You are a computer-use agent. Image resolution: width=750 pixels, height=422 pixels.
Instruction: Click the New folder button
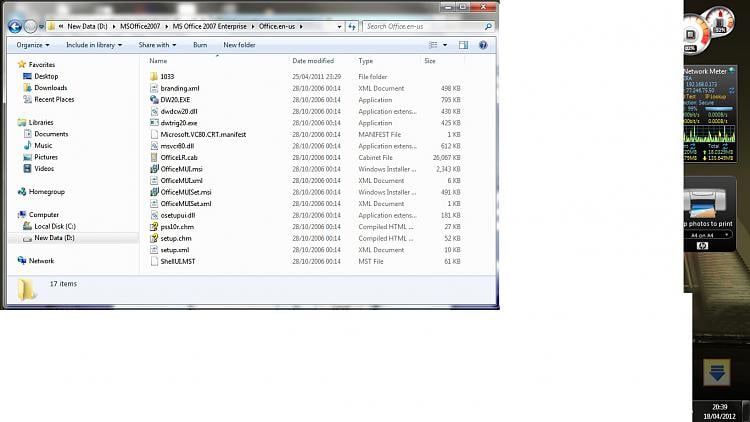coord(239,45)
